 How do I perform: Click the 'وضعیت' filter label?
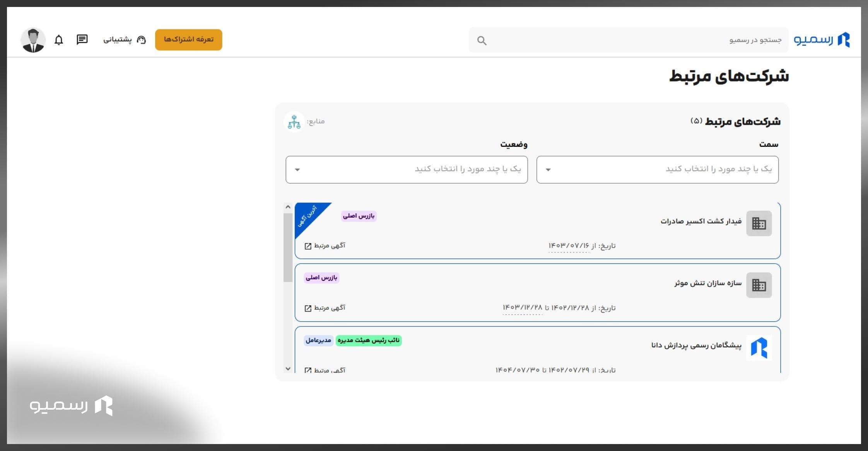pyautogui.click(x=514, y=145)
